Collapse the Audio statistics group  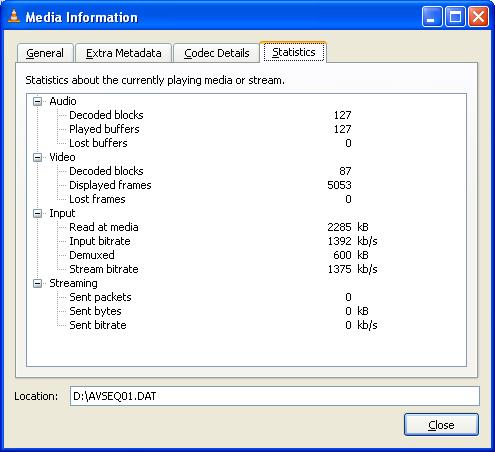pos(38,101)
